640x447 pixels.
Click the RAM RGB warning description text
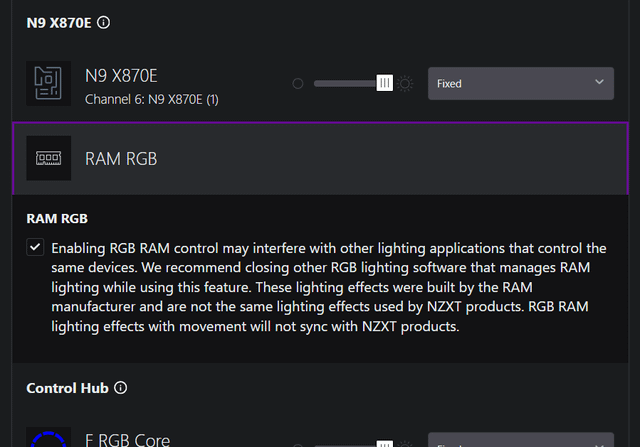(x=328, y=287)
